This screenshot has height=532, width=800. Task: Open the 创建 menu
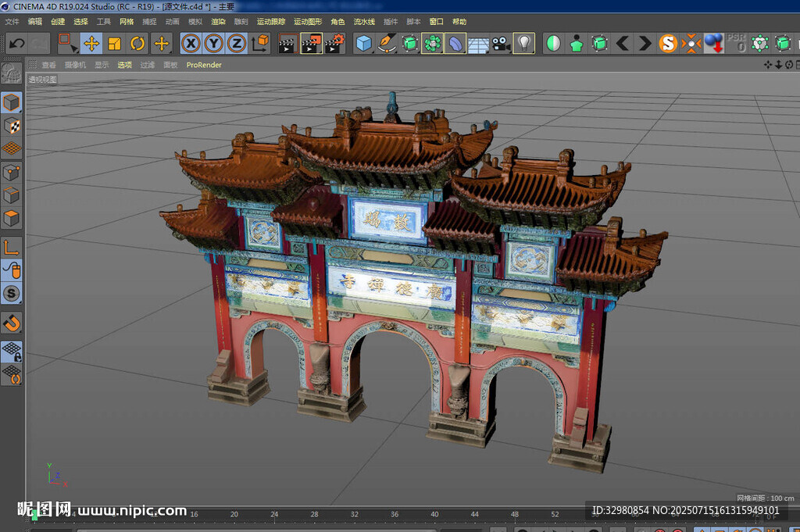tap(58, 21)
